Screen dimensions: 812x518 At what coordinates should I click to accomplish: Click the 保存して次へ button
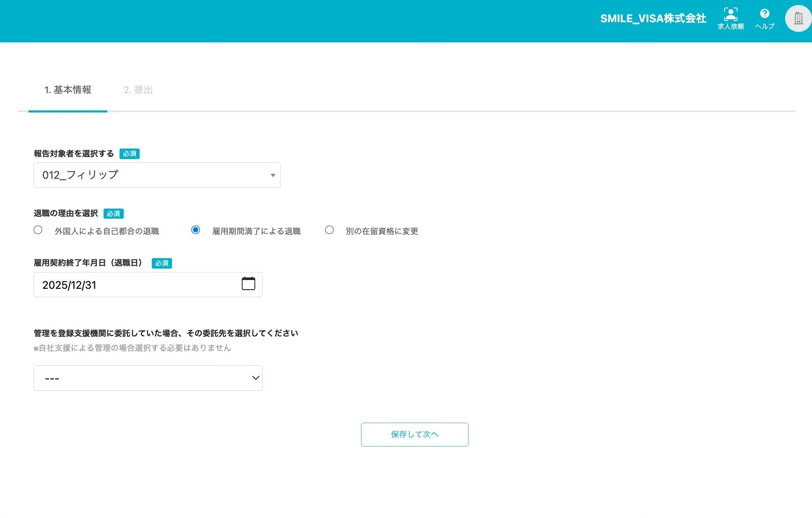[x=414, y=434]
